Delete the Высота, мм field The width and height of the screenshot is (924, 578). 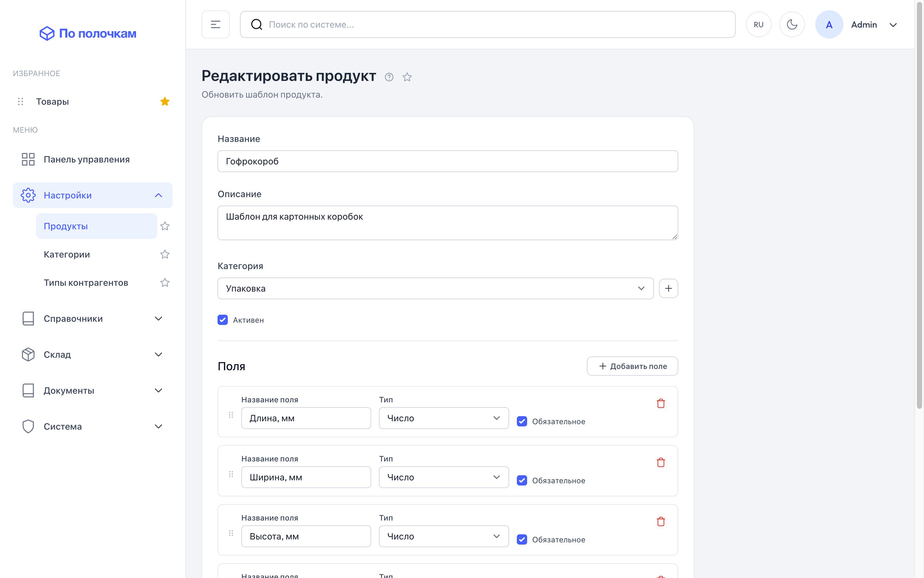click(x=661, y=521)
